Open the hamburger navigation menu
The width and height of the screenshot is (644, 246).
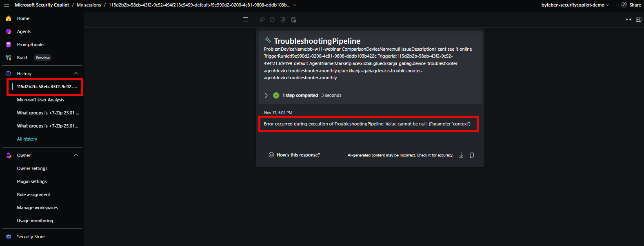6,5
